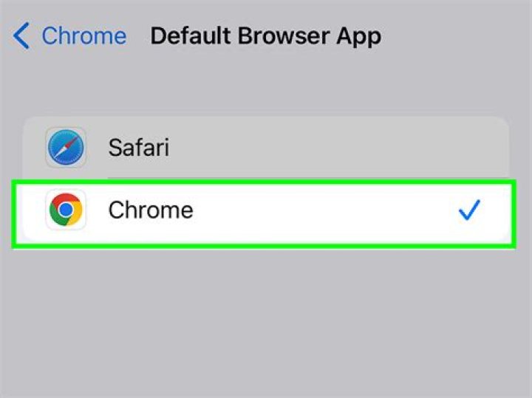Click the compass needle in Safari icon
Viewport: 532px width, 398px height.
[x=66, y=148]
